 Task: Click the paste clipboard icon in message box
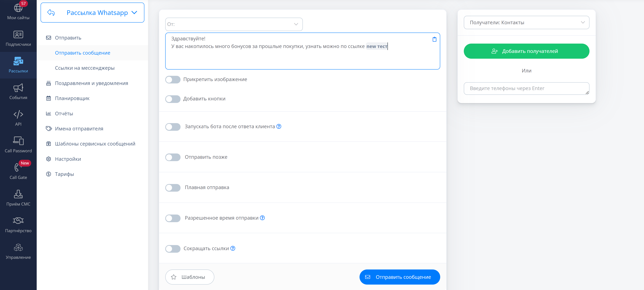coord(434,40)
